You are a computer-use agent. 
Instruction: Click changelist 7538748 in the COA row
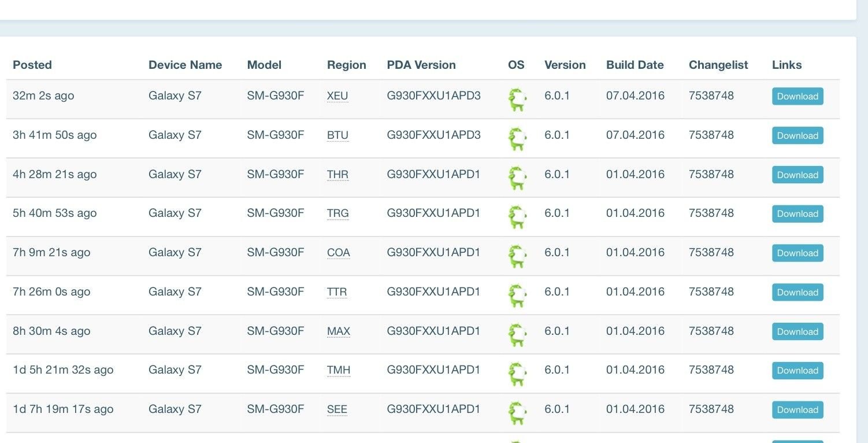711,252
